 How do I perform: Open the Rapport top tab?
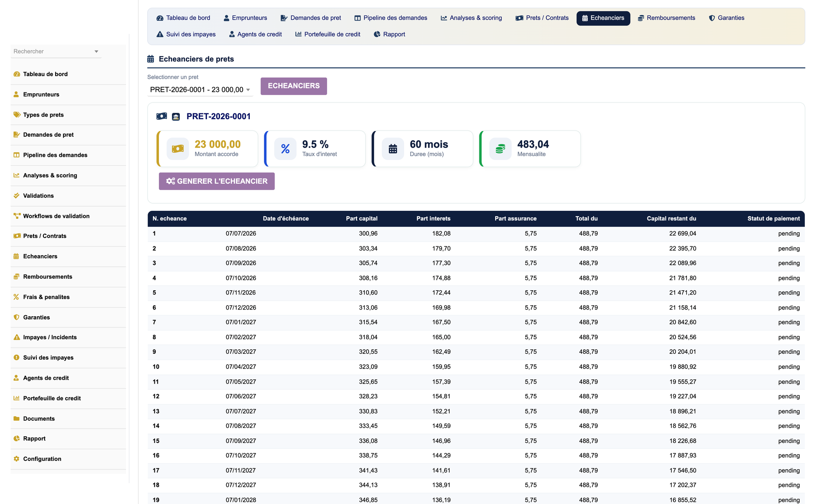(x=389, y=34)
